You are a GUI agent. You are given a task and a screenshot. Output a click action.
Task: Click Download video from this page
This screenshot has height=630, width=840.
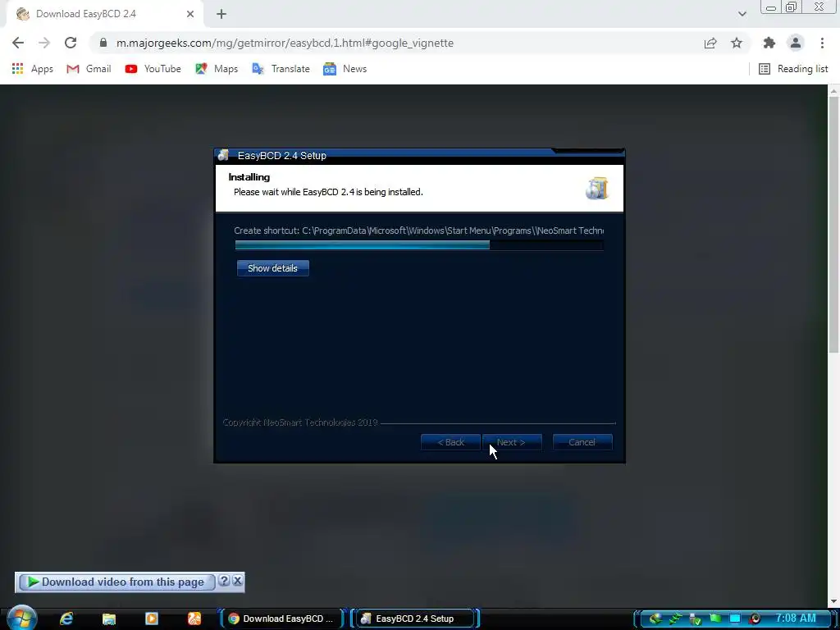tap(116, 582)
